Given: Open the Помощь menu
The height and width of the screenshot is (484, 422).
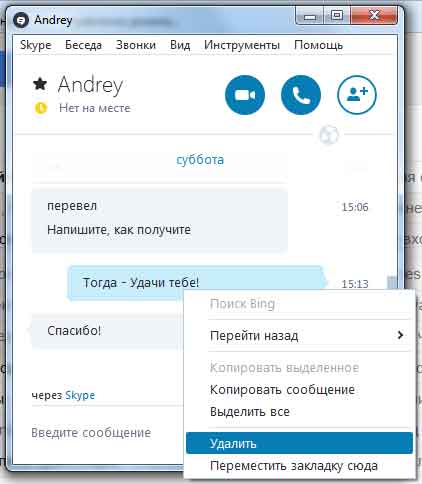Looking at the screenshot, I should point(318,45).
